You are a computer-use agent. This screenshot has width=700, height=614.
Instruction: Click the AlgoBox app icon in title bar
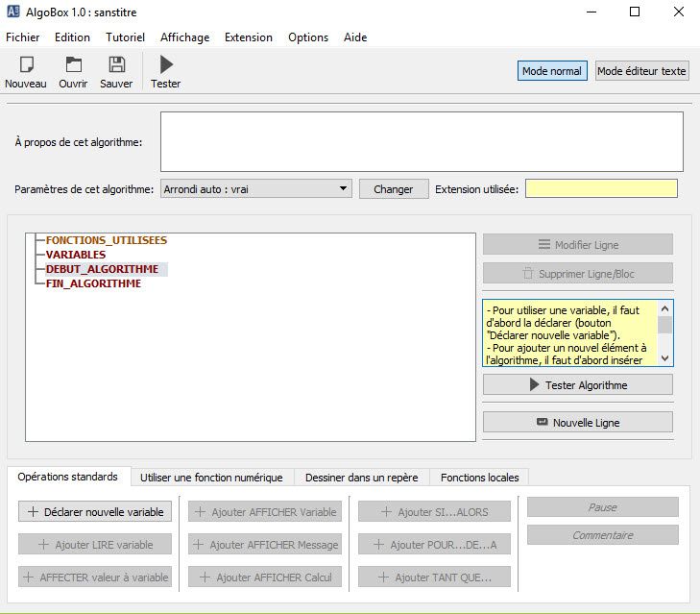tap(13, 12)
